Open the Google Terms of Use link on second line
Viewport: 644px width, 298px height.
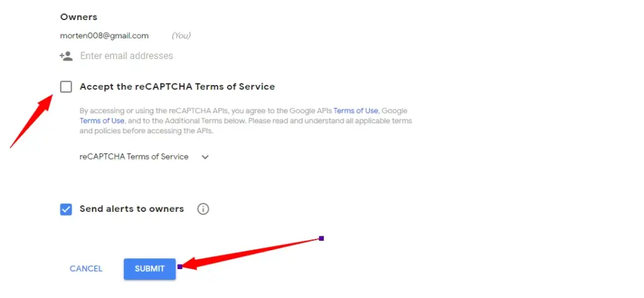[102, 121]
